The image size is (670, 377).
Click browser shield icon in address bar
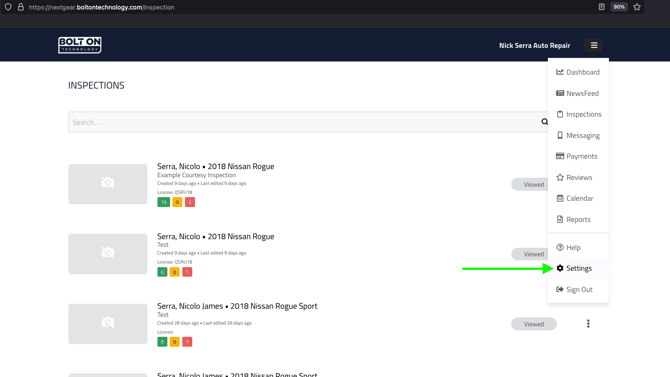(x=8, y=7)
